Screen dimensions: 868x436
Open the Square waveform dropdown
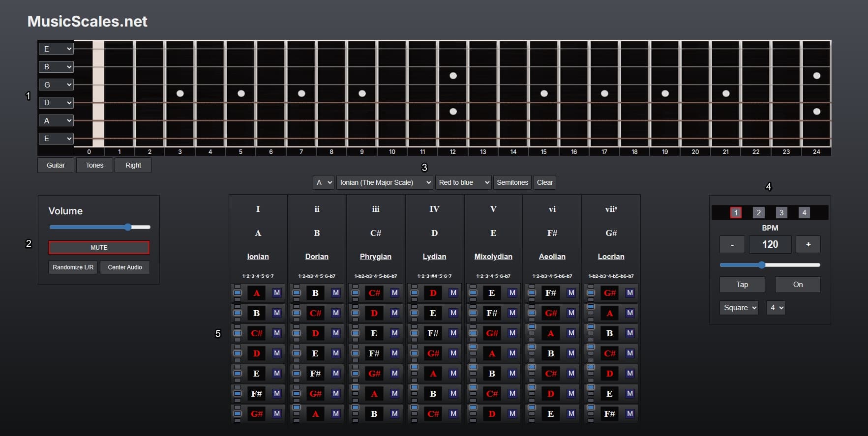pos(739,308)
